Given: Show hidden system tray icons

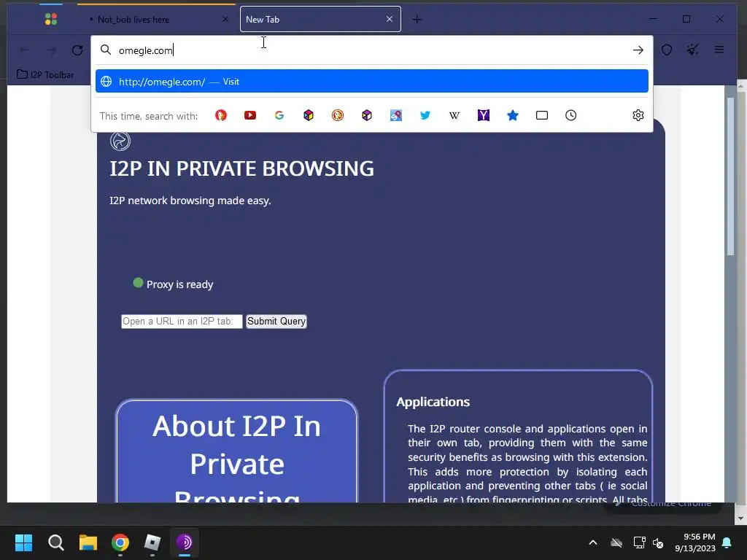Looking at the screenshot, I should pyautogui.click(x=593, y=542).
